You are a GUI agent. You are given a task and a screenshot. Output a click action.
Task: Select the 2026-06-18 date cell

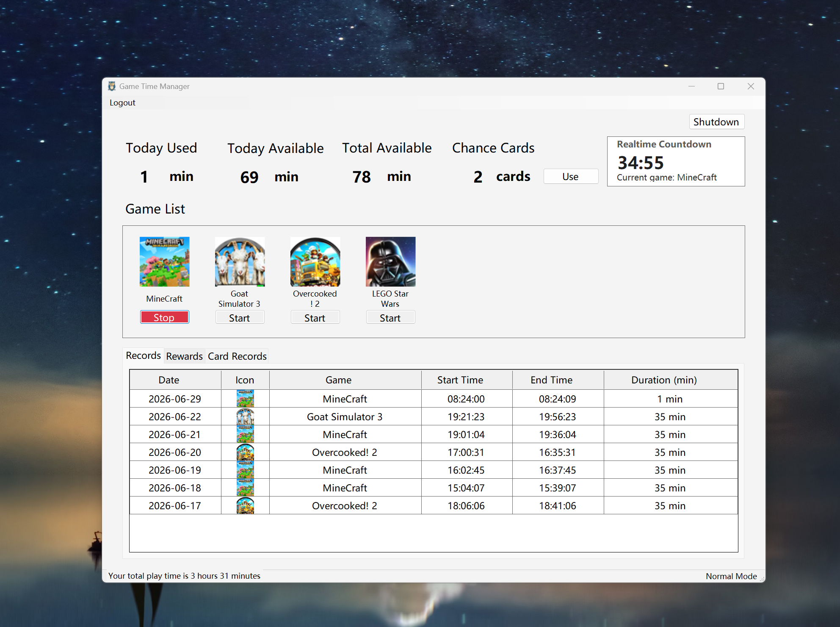point(175,488)
